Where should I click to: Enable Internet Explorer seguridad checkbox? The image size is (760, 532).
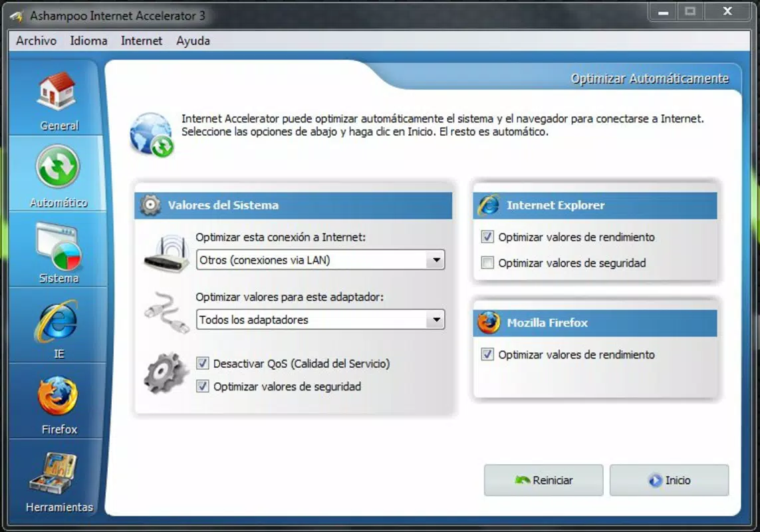(487, 263)
